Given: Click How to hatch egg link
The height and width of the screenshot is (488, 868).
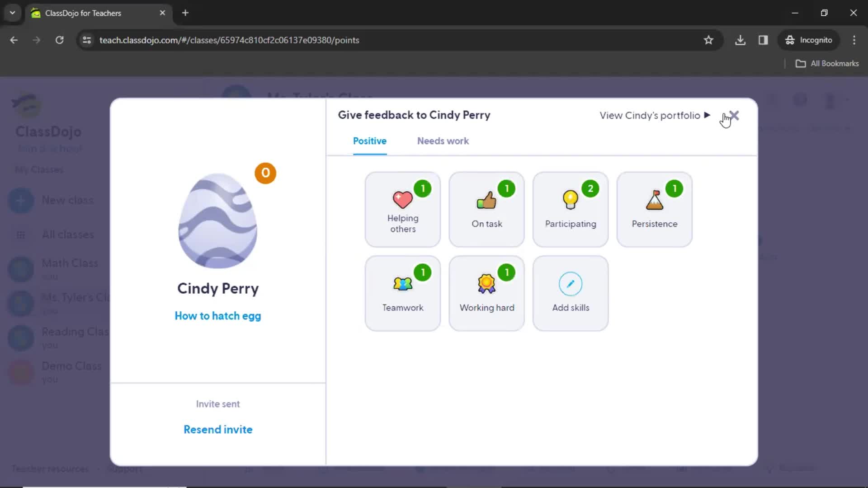Looking at the screenshot, I should click(217, 315).
